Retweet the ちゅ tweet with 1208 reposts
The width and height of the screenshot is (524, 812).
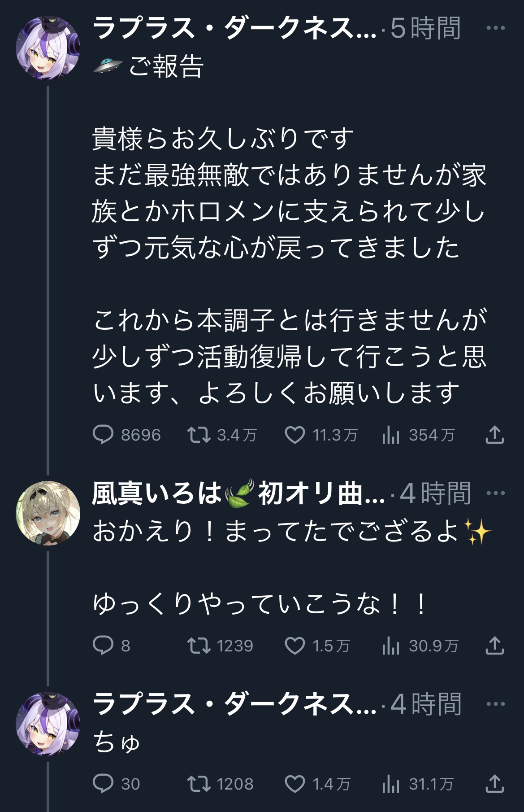click(199, 784)
